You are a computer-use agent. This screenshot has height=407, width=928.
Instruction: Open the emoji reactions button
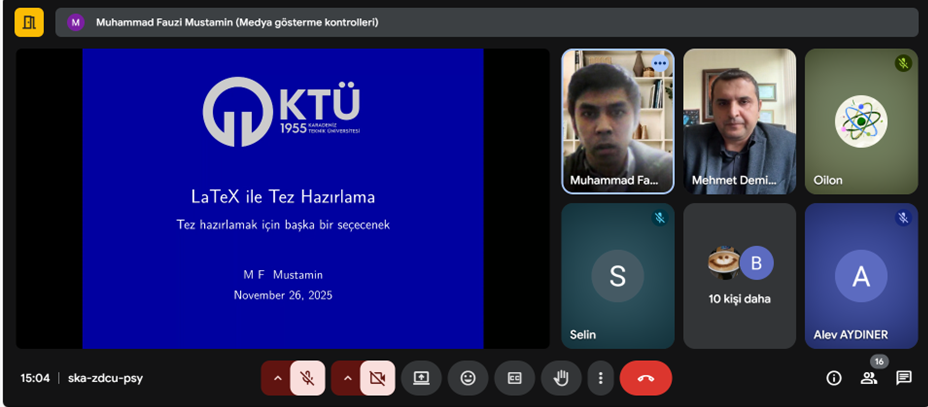(468, 378)
